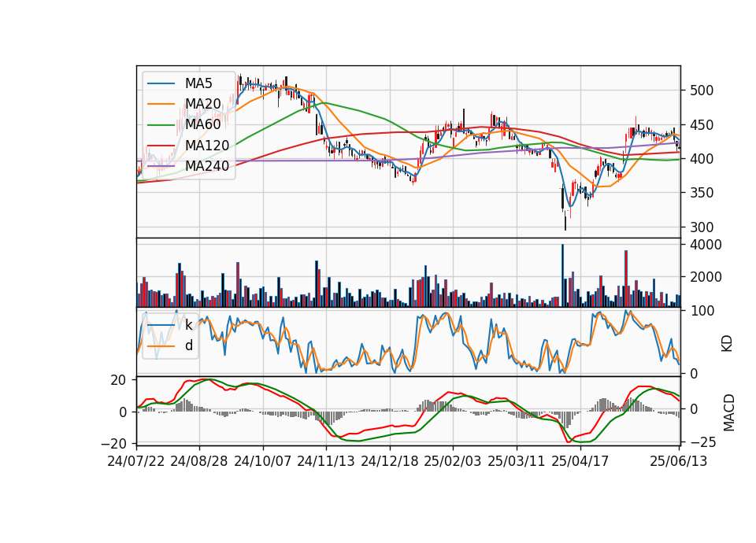Click the 500 price axis label
This screenshot has width=756, height=543.
(x=702, y=90)
